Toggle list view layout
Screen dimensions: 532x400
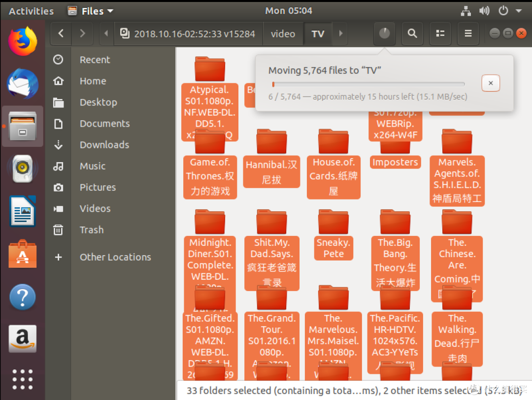(x=440, y=33)
